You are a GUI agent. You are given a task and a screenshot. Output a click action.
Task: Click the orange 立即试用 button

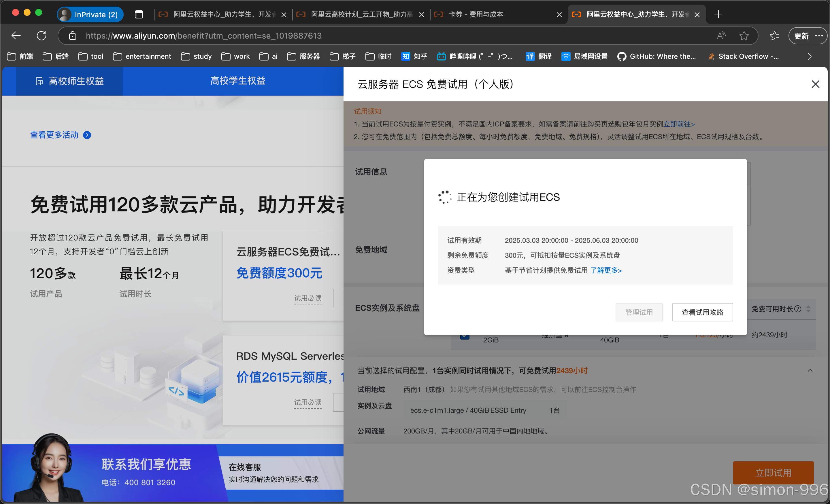tap(773, 473)
